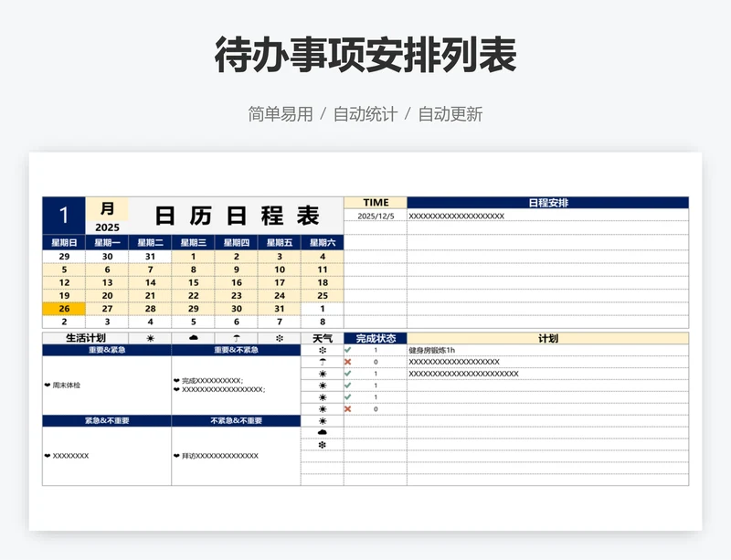Select the 2025/12/5 date cell
The image size is (731, 560).
click(376, 216)
